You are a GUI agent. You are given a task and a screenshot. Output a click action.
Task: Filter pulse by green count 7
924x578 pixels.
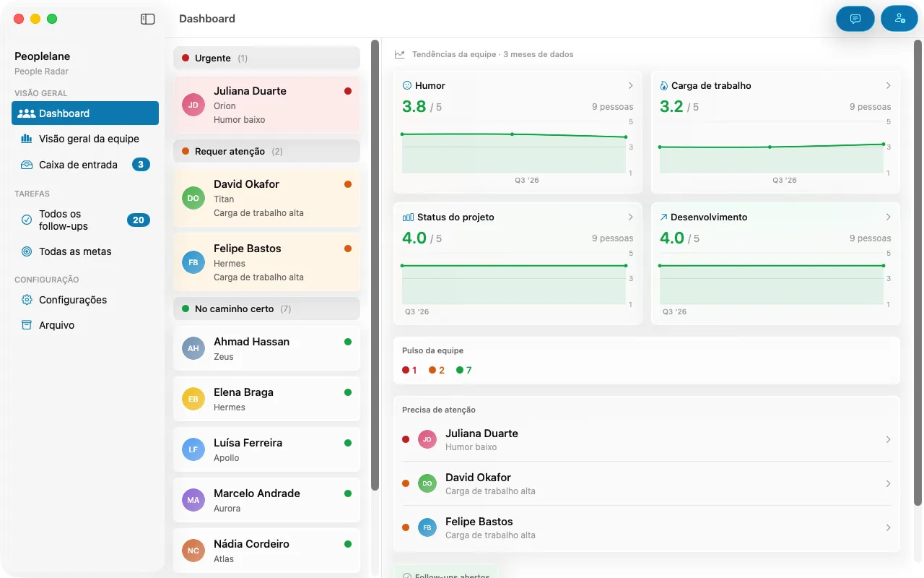click(464, 370)
